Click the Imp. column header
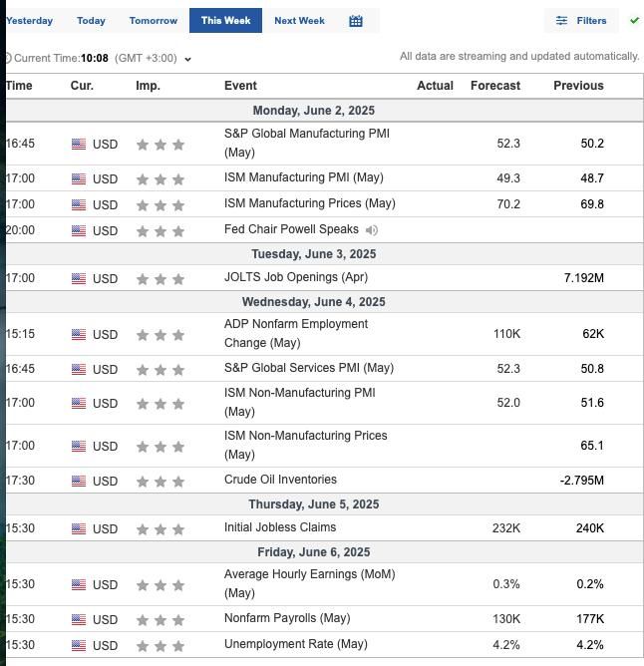 [x=148, y=86]
